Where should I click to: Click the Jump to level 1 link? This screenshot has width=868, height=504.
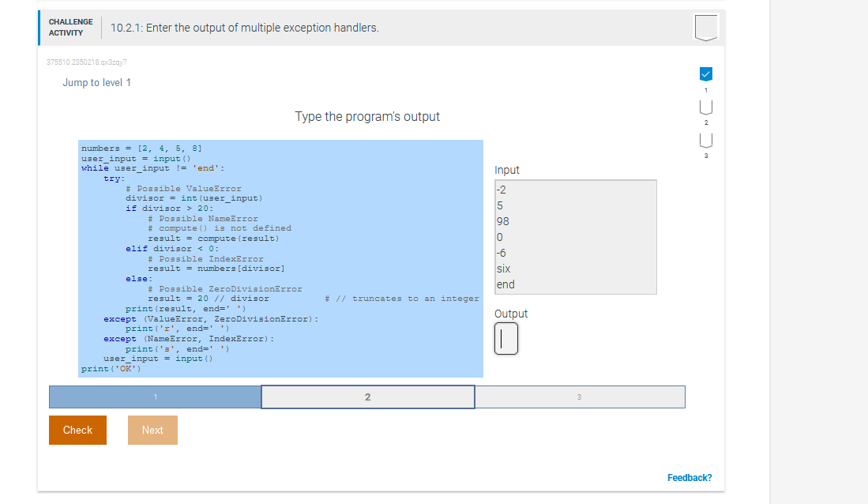pyautogui.click(x=96, y=82)
